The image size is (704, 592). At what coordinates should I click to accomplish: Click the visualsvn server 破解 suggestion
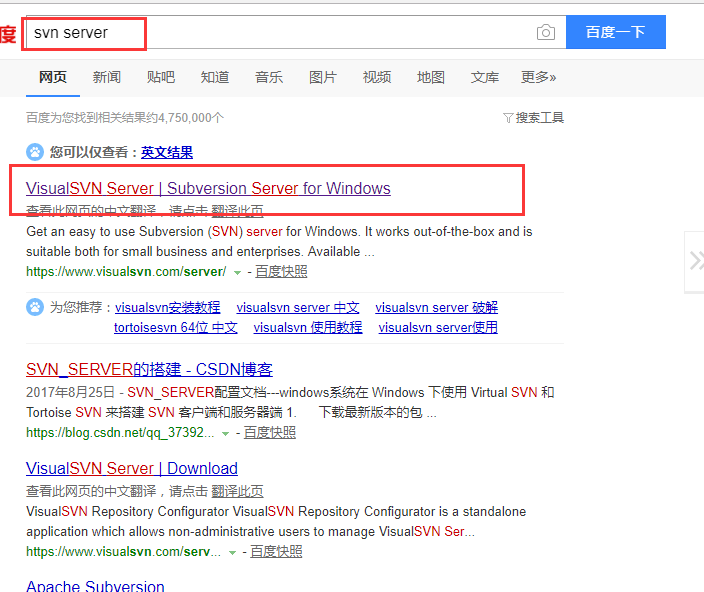tap(436, 307)
